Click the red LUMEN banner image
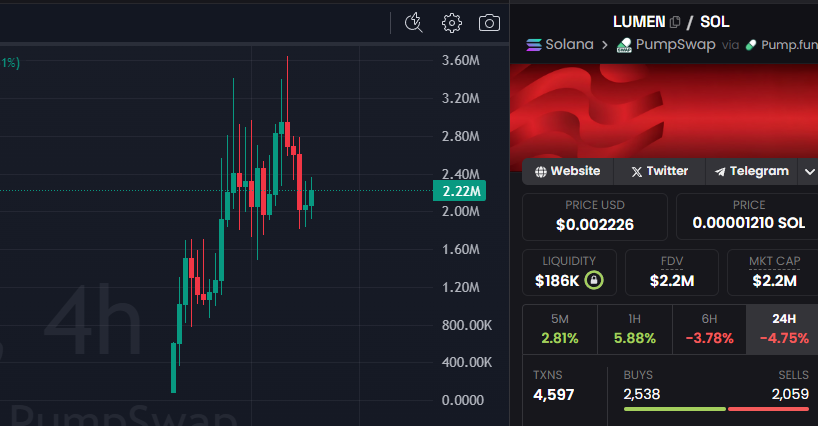 coord(664,112)
